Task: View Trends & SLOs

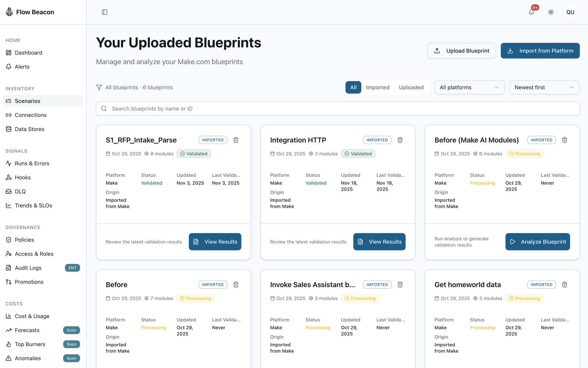Action: (34, 205)
